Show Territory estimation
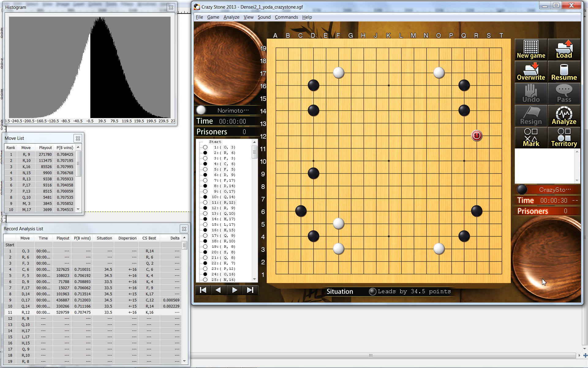The height and width of the screenshot is (368, 588). 564,138
